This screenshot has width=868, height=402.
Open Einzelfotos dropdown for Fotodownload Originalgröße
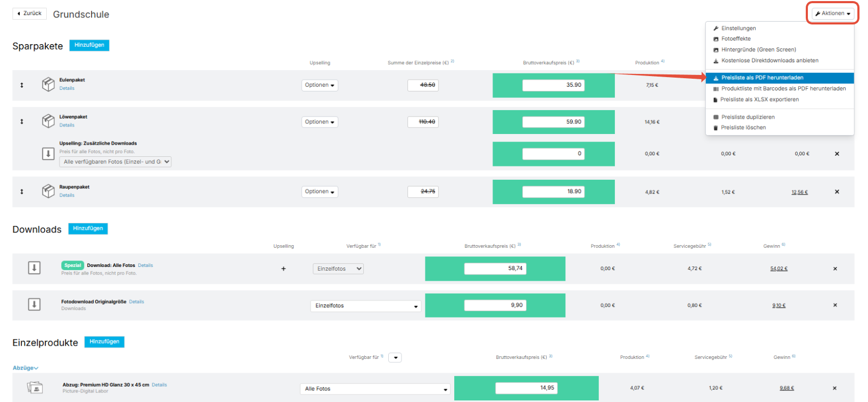click(x=366, y=306)
